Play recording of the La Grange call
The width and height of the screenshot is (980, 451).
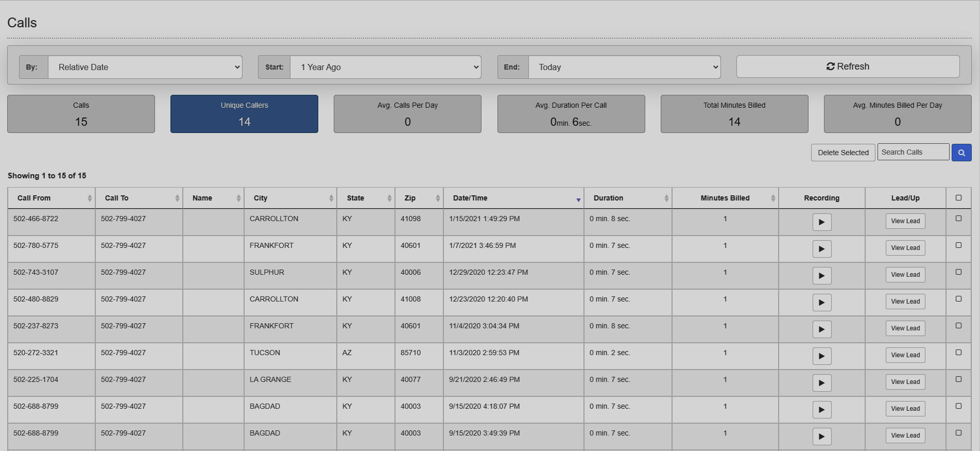click(x=821, y=383)
